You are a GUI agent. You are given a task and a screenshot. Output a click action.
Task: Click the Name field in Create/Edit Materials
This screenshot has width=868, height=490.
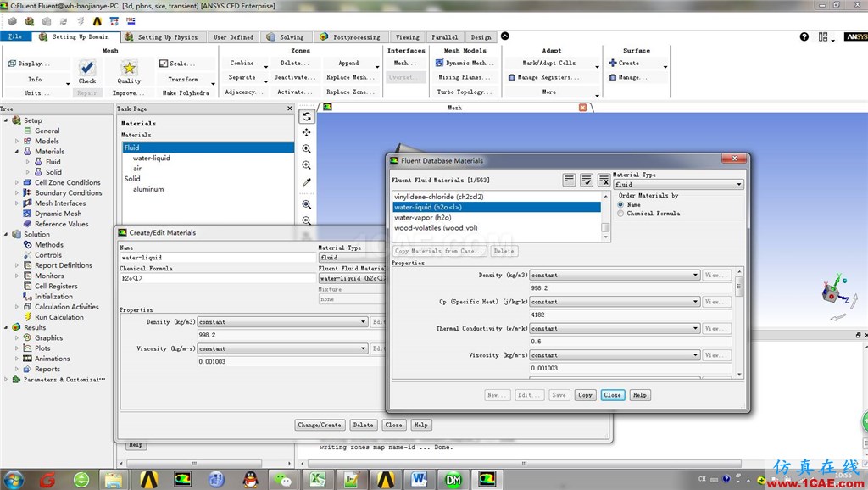(x=218, y=258)
